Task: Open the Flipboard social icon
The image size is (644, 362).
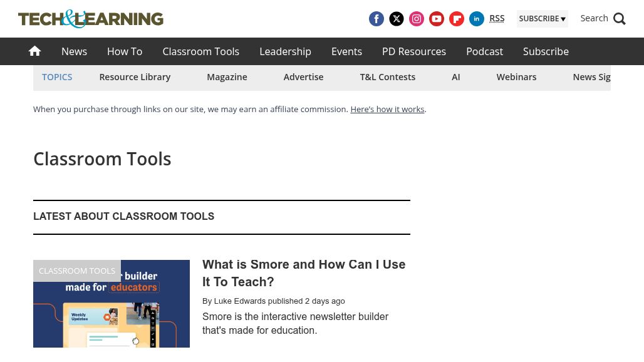Action: 457,19
